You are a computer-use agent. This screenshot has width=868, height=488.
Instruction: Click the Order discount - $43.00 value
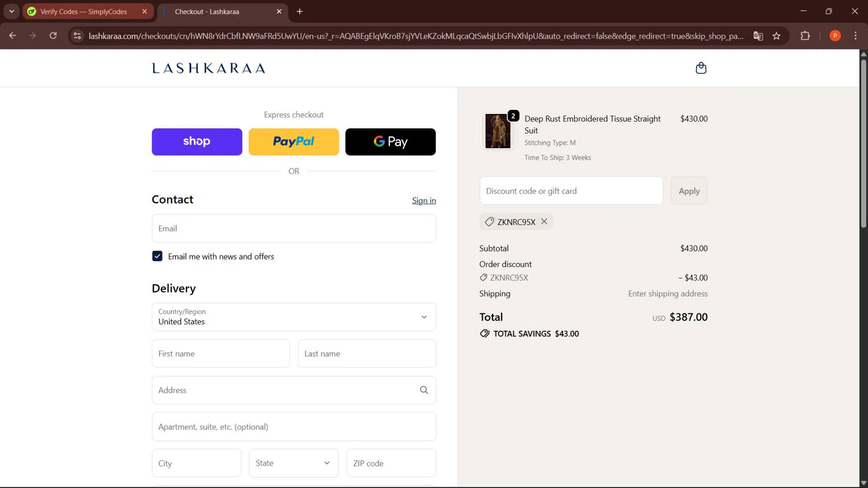point(693,278)
